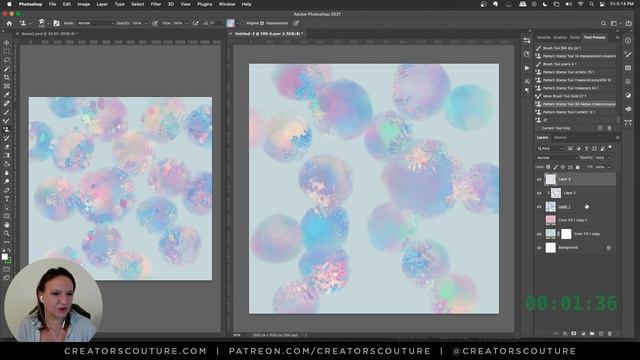Select the Zoom magnifier tool
This screenshot has height=360, width=640.
pos(7,233)
